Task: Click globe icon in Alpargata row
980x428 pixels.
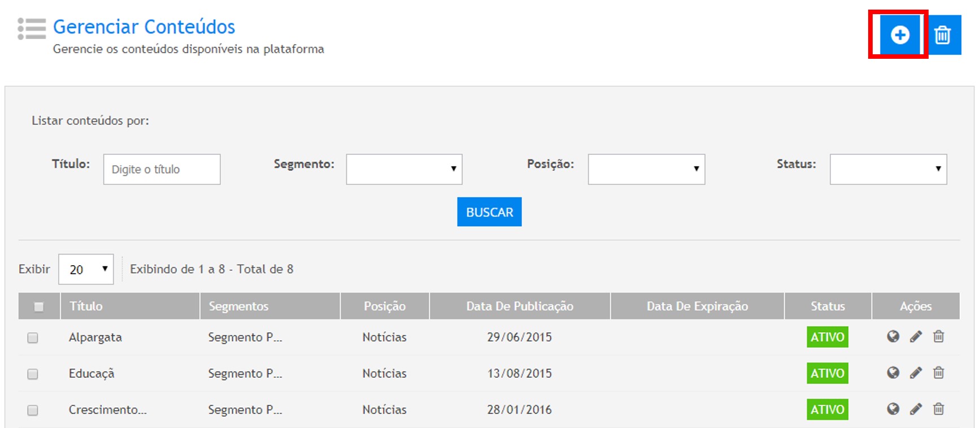Action: (893, 337)
